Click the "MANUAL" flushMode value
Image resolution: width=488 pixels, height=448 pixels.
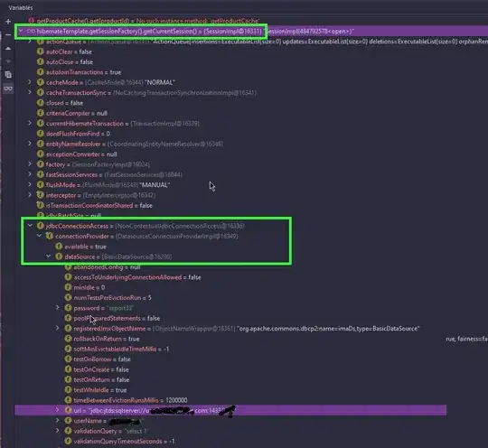click(x=155, y=185)
